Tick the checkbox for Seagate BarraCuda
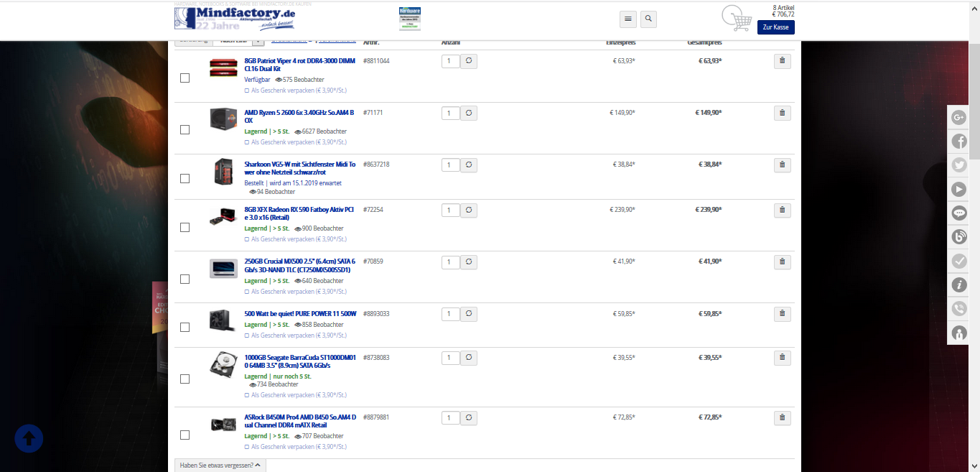 pos(185,379)
